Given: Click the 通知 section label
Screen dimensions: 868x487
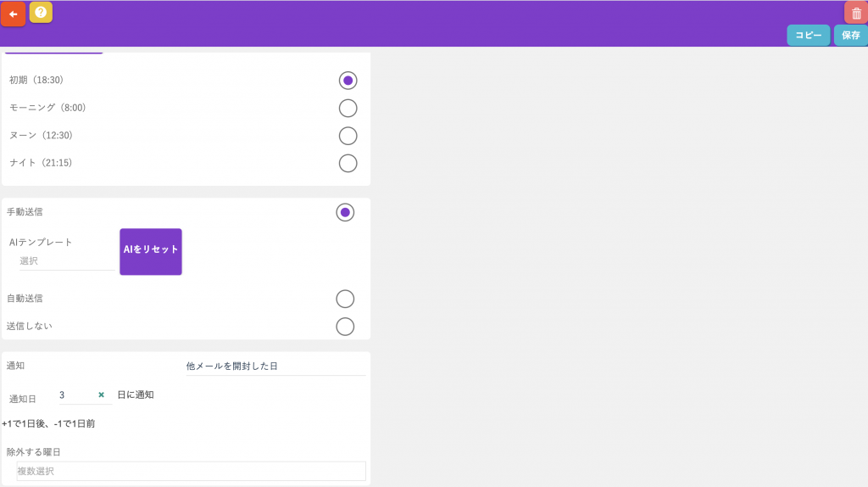Looking at the screenshot, I should tap(15, 366).
